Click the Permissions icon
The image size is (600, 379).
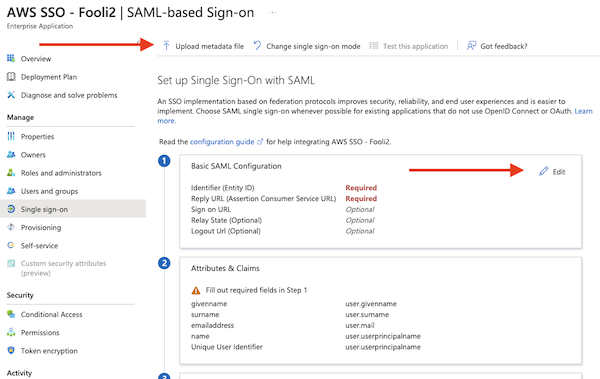pyautogui.click(x=11, y=332)
